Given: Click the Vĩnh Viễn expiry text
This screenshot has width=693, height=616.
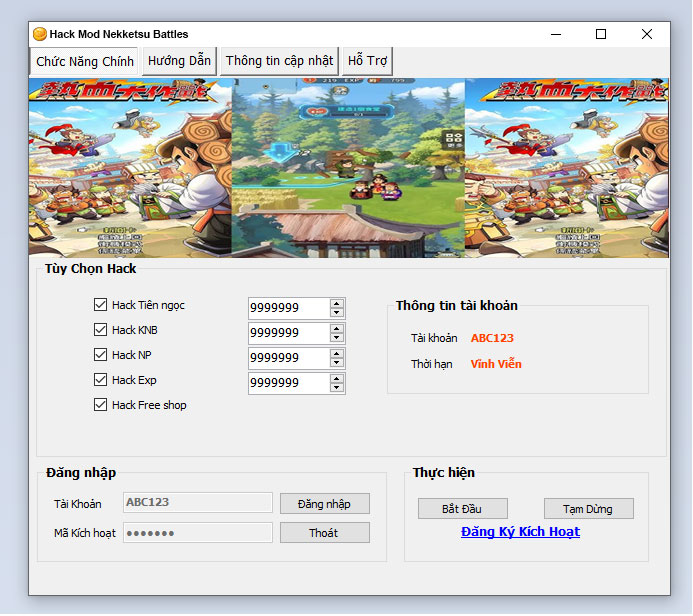Looking at the screenshot, I should click(x=496, y=364).
